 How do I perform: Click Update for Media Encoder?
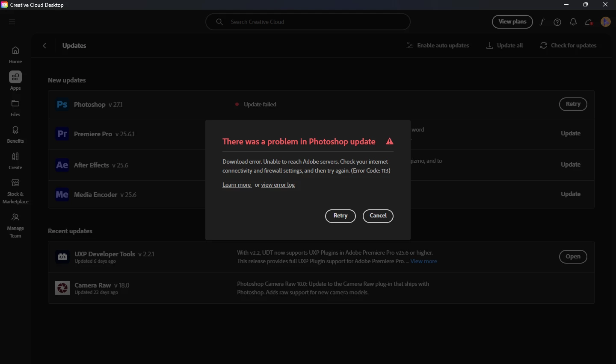pos(571,194)
